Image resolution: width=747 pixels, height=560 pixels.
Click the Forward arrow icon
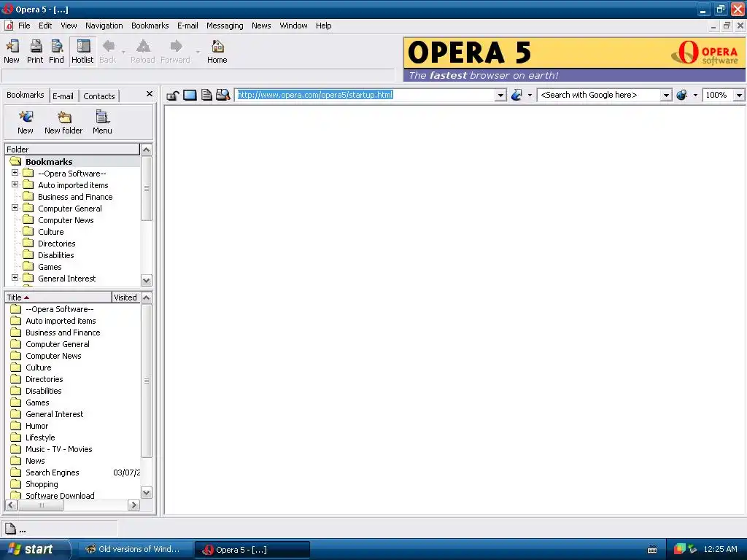click(176, 46)
